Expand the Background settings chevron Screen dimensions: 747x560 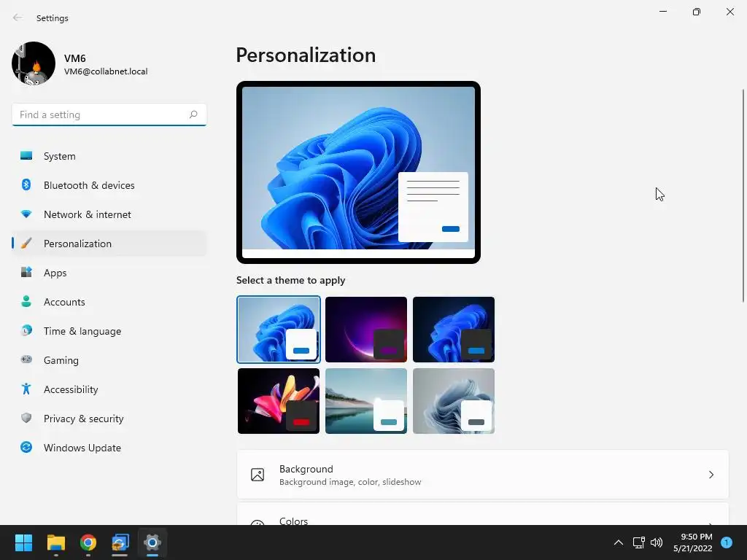click(711, 475)
